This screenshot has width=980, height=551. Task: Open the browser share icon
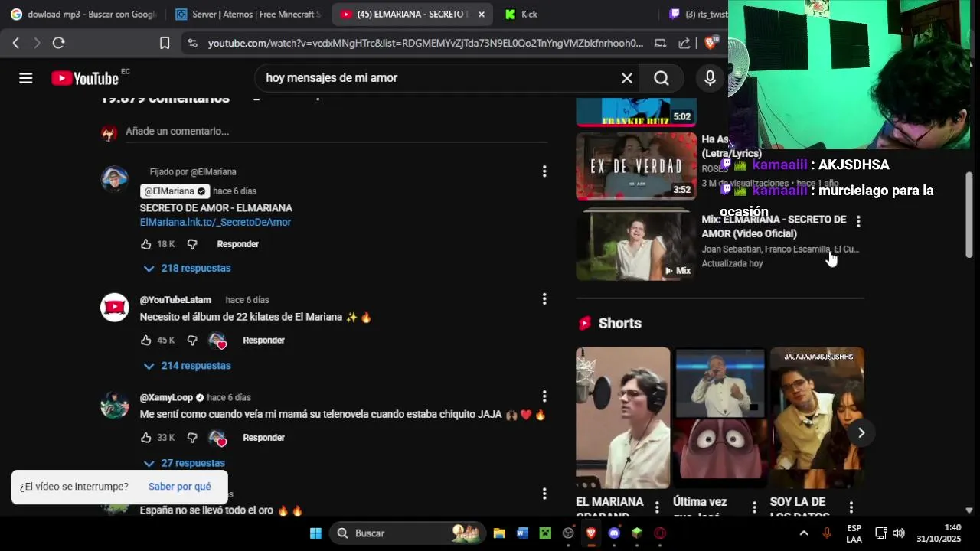pyautogui.click(x=684, y=44)
